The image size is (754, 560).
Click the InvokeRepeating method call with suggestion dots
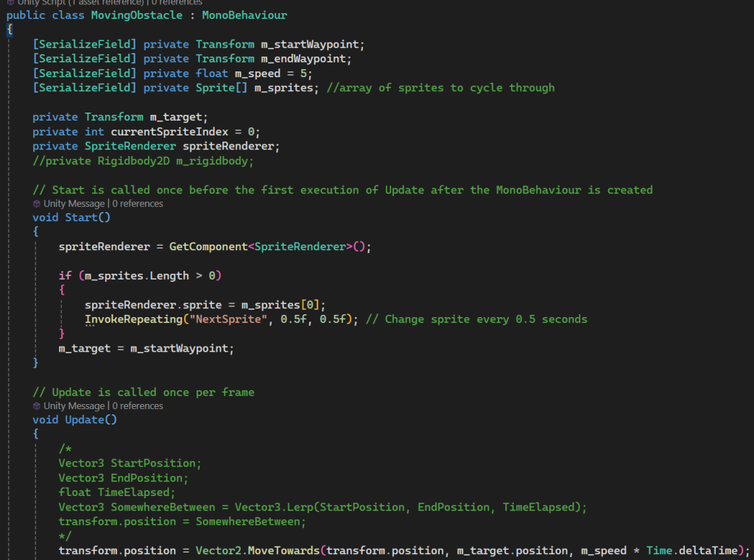[134, 319]
